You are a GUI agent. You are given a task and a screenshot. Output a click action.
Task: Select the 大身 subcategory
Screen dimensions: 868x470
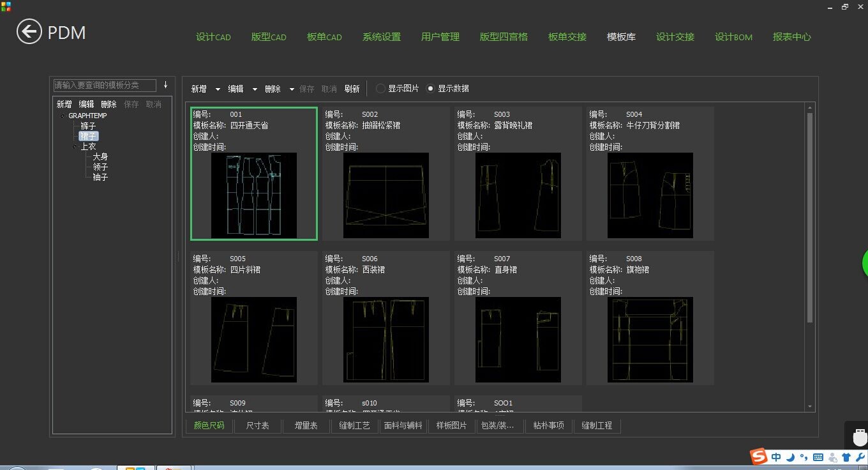tap(100, 157)
